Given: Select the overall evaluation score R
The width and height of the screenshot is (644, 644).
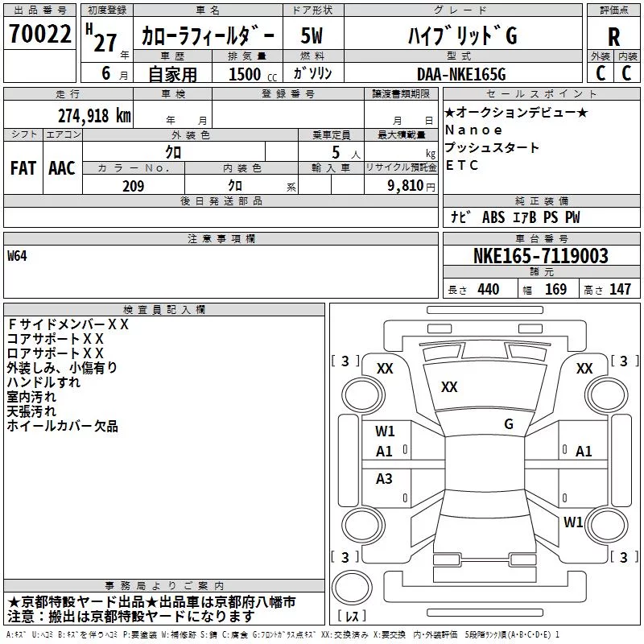Looking at the screenshot, I should click(x=613, y=37).
